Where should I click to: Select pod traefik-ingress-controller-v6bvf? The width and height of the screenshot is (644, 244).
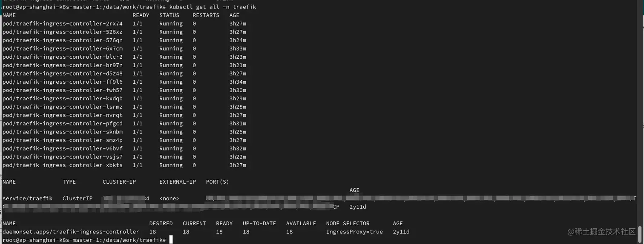click(63, 148)
